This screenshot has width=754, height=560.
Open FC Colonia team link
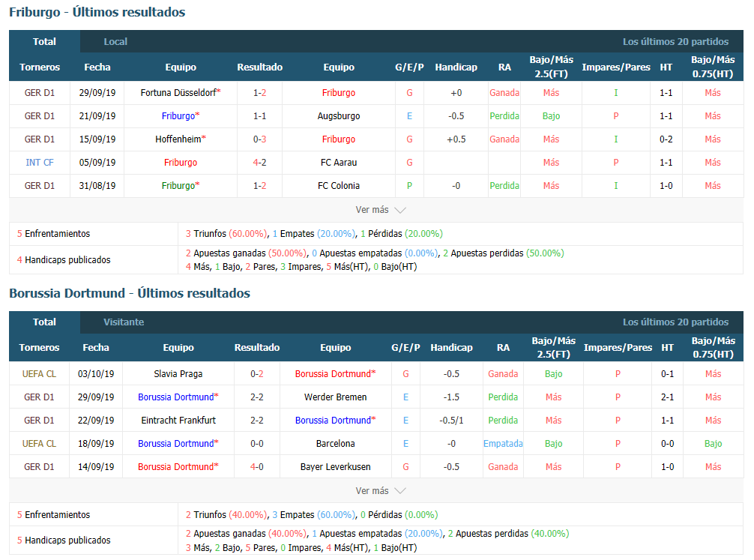tap(339, 186)
